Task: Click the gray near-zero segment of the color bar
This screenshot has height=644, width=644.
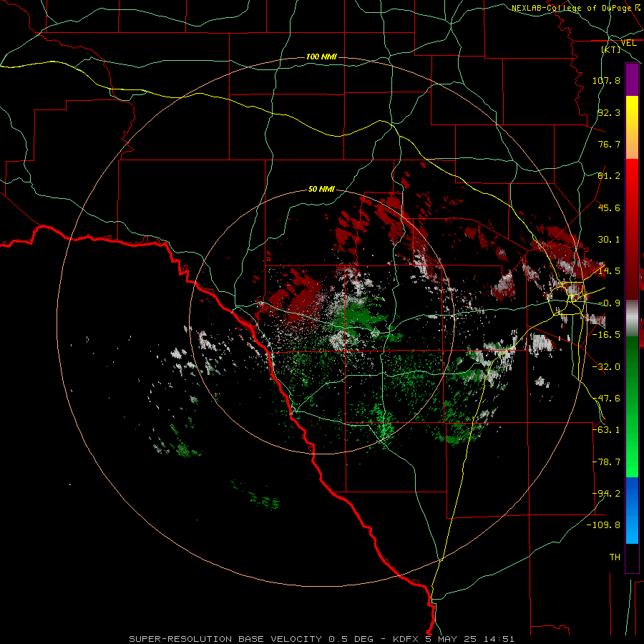Action: point(632,318)
